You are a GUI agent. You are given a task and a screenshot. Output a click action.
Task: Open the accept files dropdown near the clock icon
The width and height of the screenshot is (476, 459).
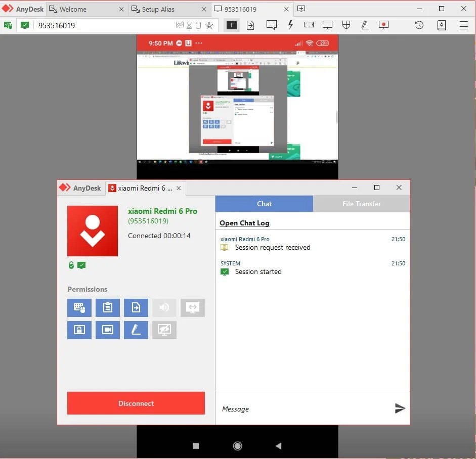coord(441,25)
